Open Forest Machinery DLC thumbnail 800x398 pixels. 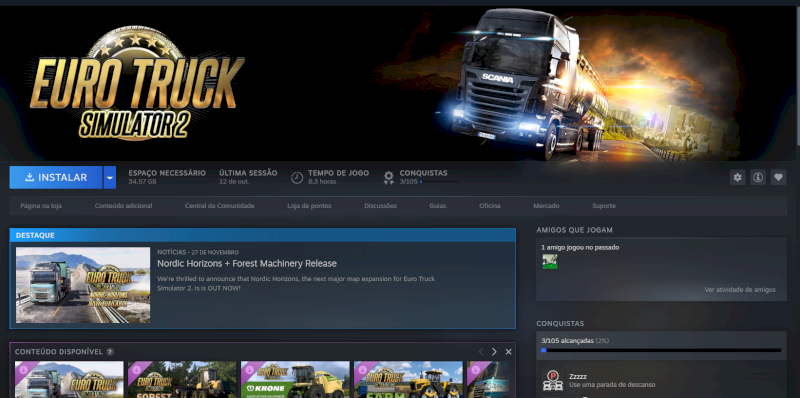(182, 380)
